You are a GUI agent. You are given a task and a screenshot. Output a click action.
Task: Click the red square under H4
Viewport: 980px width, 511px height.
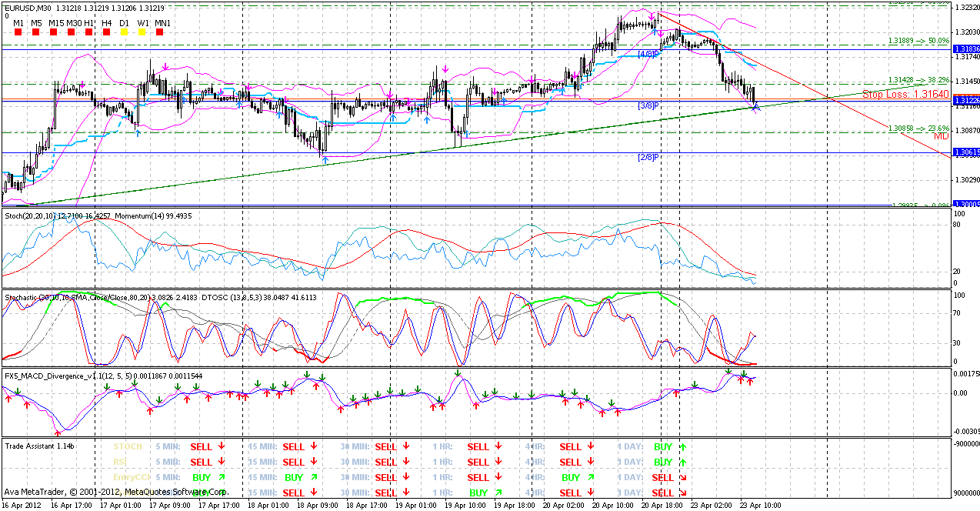point(107,32)
